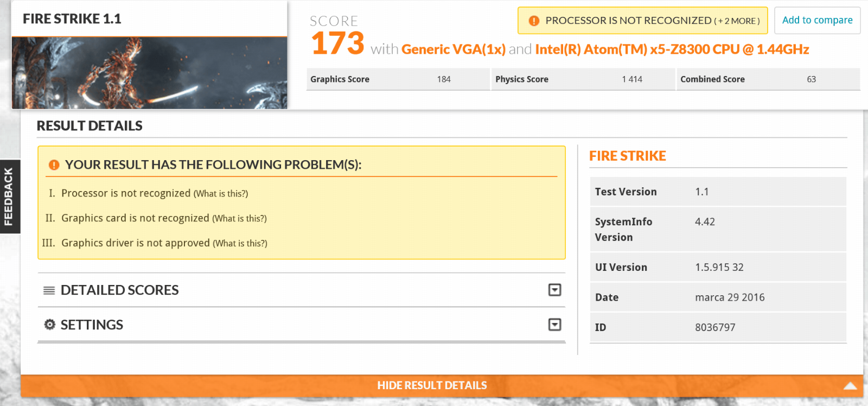Click the Physics Score value 1 414
Viewport: 868px width, 406px height.
coord(632,79)
